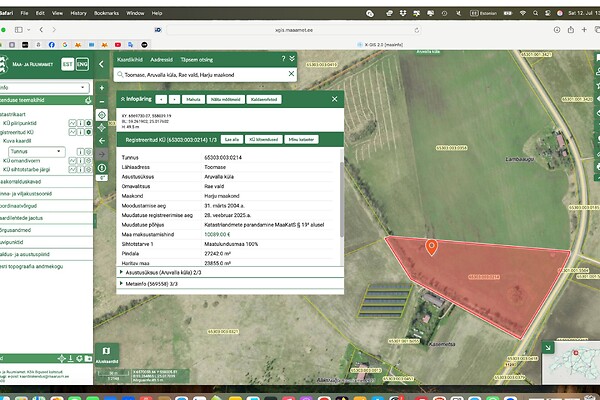
Task: Open the Tunnus dropdown under Kuva kaardil
Action: pyautogui.click(x=35, y=153)
